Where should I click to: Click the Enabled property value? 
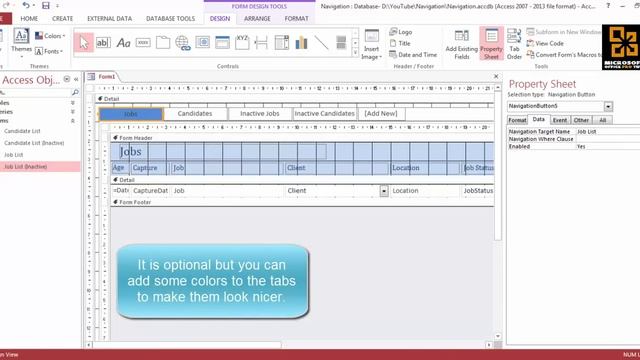[x=607, y=146]
